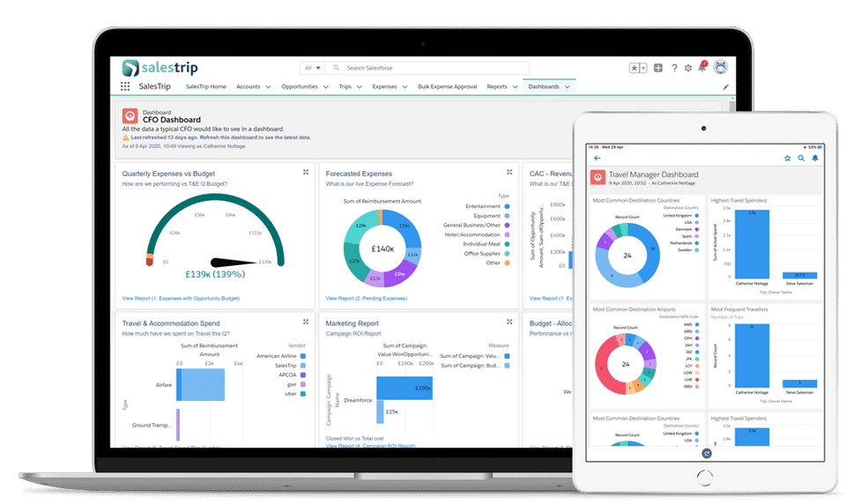Expand the Trips tab chevron
The width and height of the screenshot is (846, 504).
click(360, 87)
